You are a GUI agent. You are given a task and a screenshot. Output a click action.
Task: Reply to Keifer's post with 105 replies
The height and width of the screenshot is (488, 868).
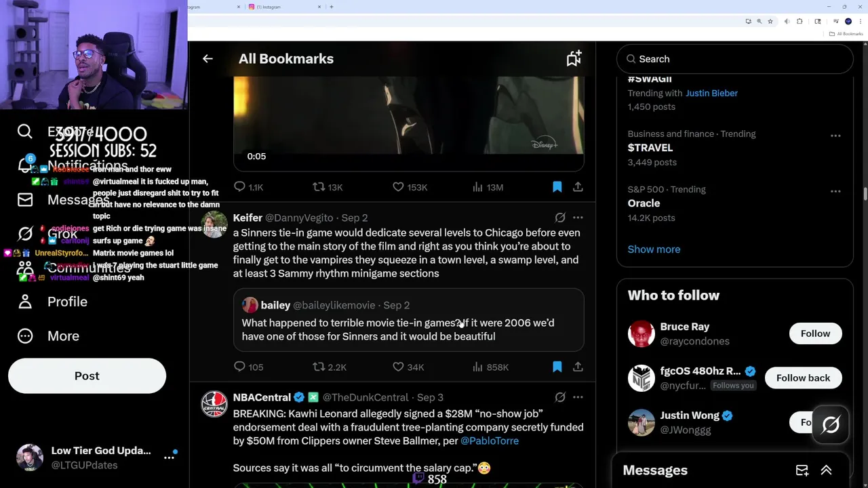[x=248, y=367]
